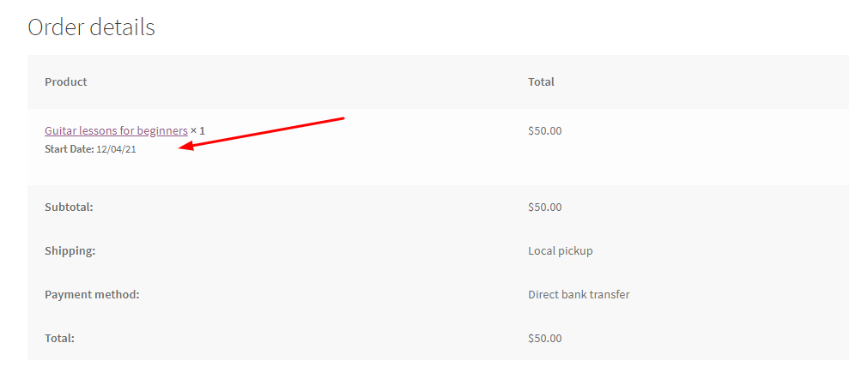
Task: Click the Direct bank transfer value
Action: point(579,294)
